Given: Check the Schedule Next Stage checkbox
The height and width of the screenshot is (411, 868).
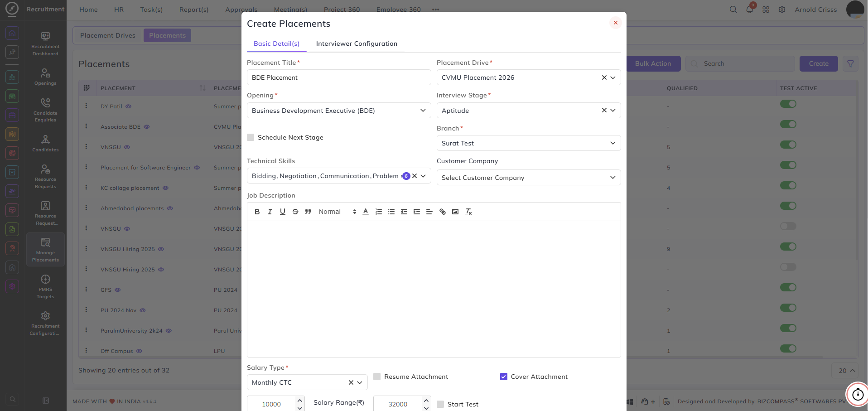Looking at the screenshot, I should click(251, 137).
